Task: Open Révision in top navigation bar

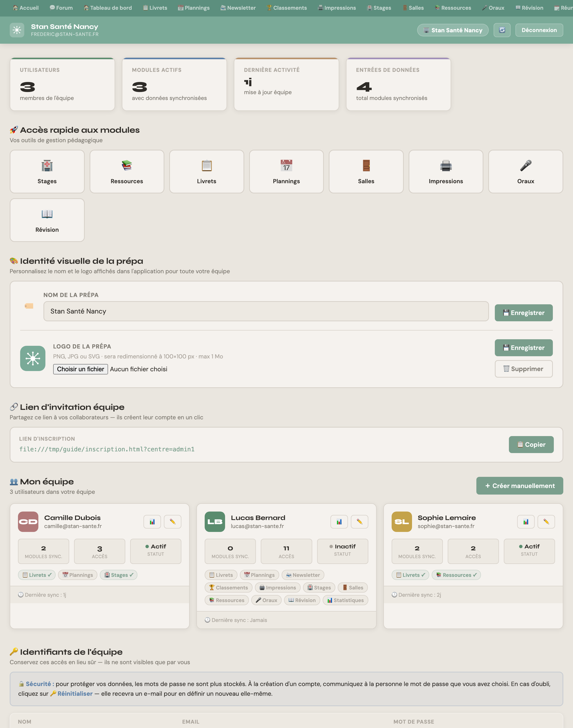Action: [x=529, y=8]
